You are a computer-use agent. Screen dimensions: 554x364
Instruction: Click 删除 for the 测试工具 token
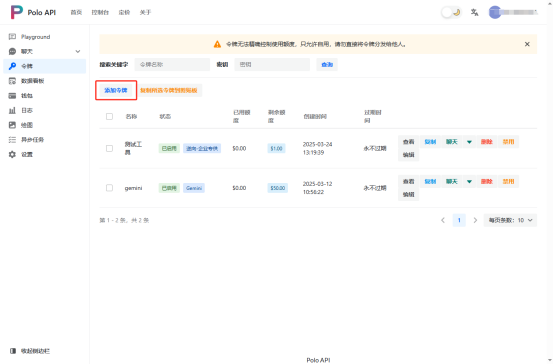coord(487,142)
